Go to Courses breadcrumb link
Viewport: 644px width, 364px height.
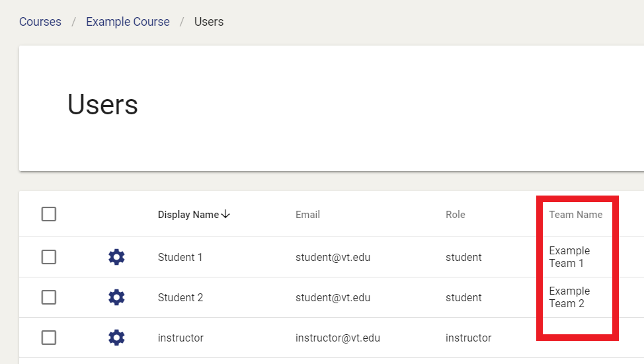[x=40, y=22]
